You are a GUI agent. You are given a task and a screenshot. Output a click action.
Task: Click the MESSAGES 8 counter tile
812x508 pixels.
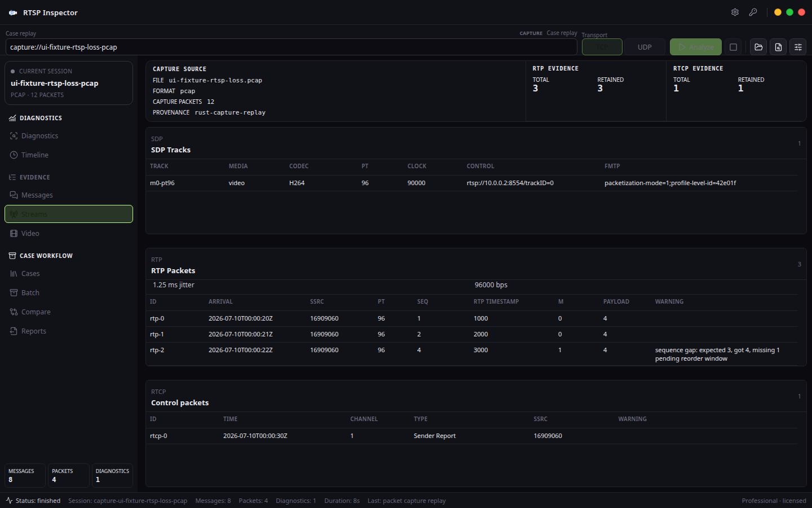point(25,475)
